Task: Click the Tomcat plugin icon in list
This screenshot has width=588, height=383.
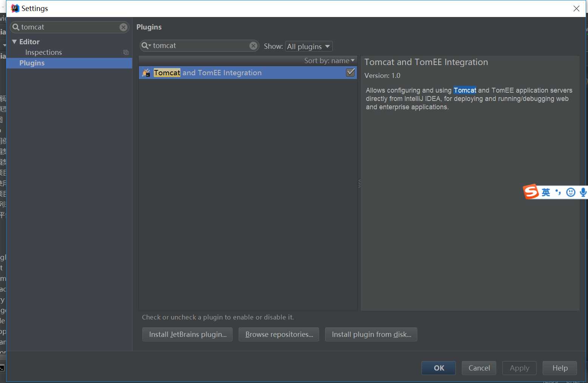Action: (146, 73)
